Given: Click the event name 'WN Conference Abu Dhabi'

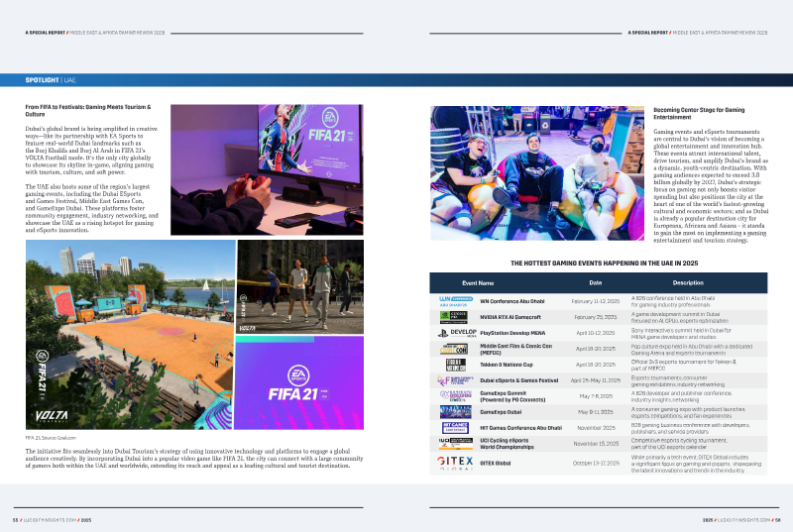Looking at the screenshot, I should 511,301.
